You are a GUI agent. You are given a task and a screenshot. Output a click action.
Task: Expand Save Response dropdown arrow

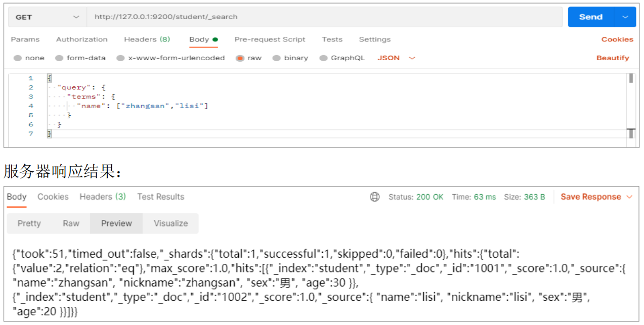pos(629,197)
